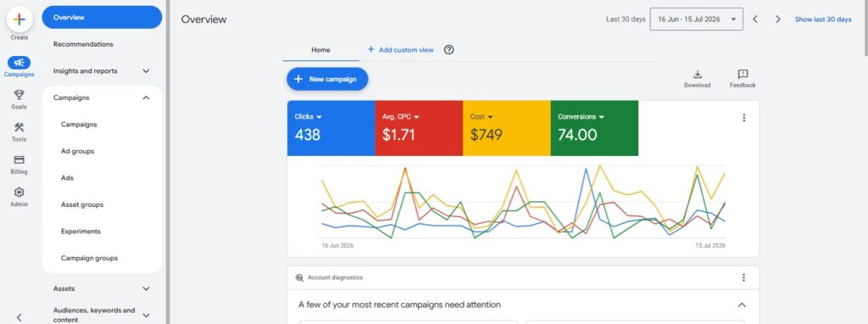Open the Cost metric dropdown

click(481, 117)
